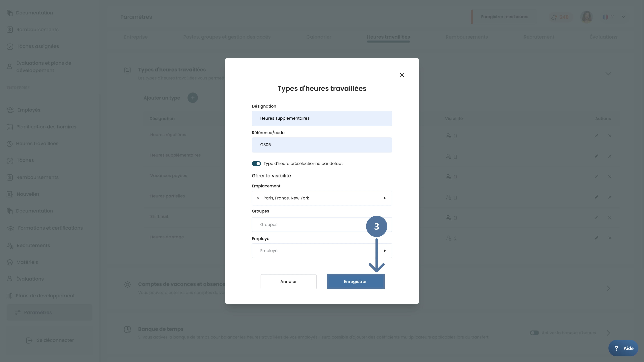Clear selected Emplacement locations with the x
Image resolution: width=644 pixels, height=362 pixels.
click(258, 198)
